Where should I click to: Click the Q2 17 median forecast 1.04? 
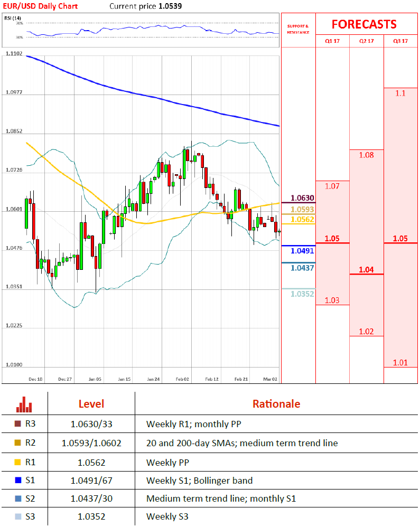click(x=367, y=269)
